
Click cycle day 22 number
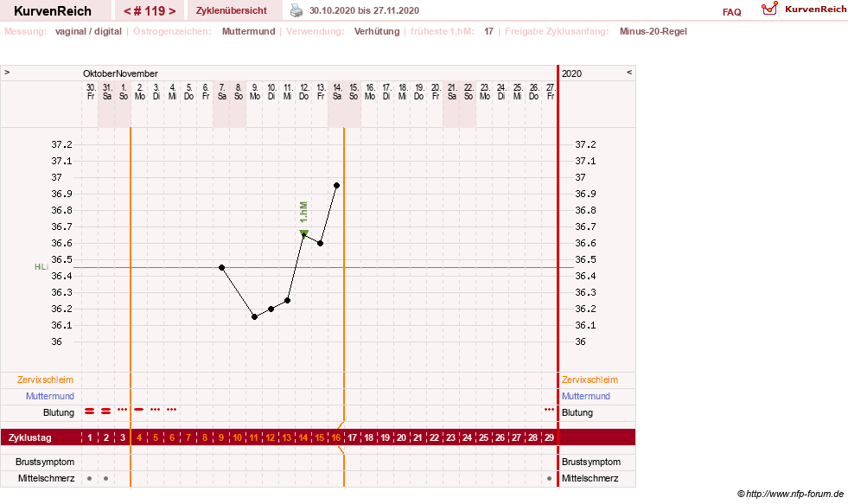[434, 437]
